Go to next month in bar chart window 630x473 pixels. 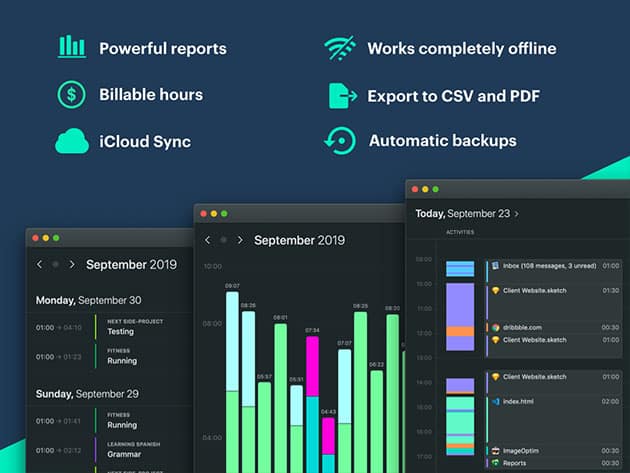pyautogui.click(x=240, y=240)
